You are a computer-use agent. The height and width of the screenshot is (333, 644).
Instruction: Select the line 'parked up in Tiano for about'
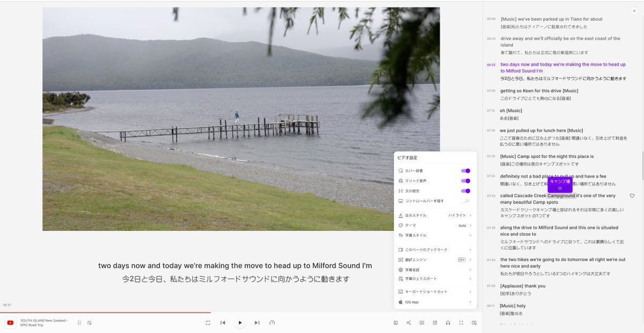552,19
